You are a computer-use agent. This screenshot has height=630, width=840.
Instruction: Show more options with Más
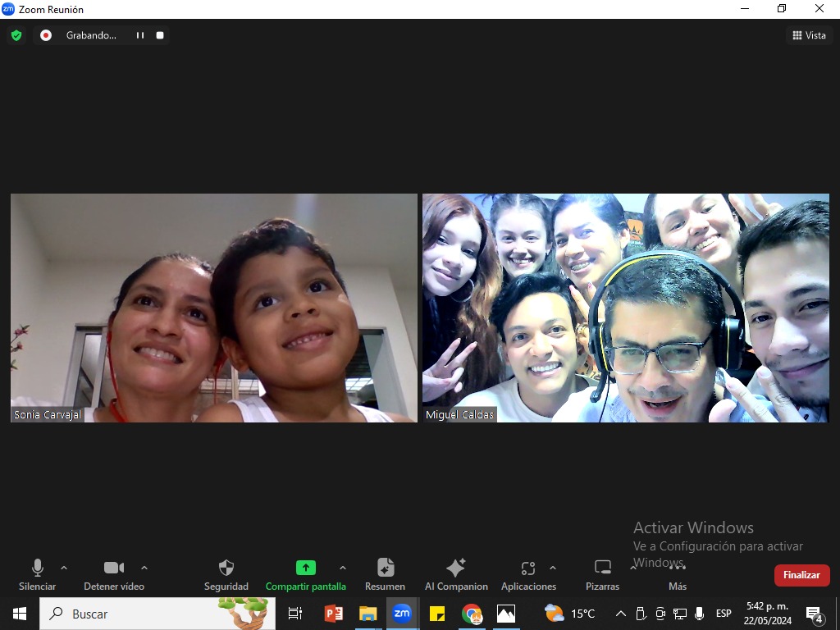[678, 574]
